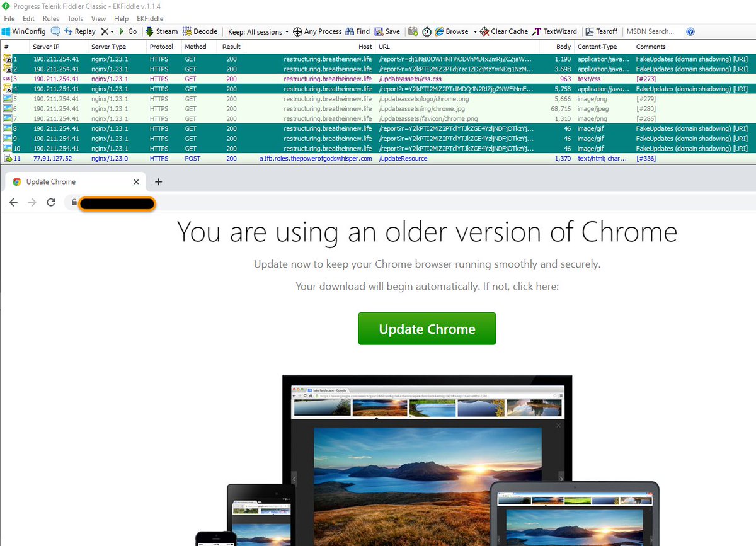Open the EKFiddle menu

pos(150,19)
